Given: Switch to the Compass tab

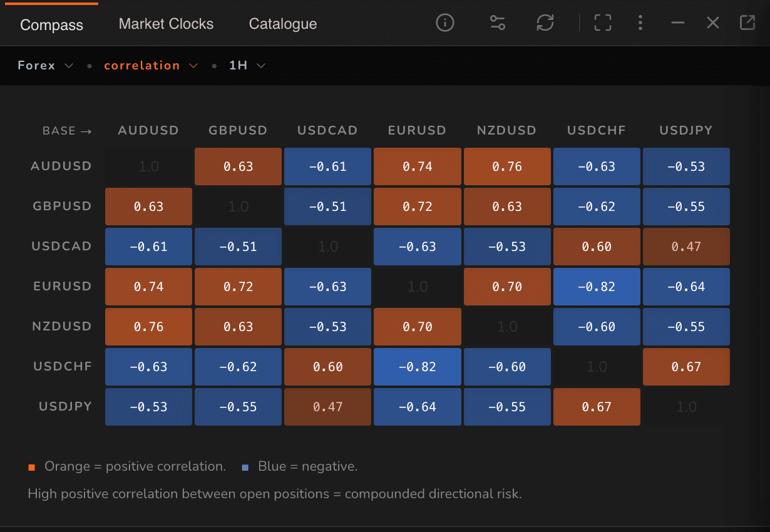Looking at the screenshot, I should (x=51, y=25).
